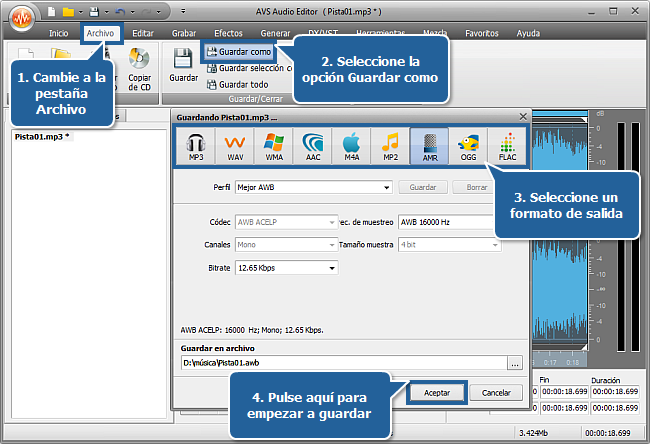Select the MP2 format icon
This screenshot has width=650, height=444.
pos(391,146)
